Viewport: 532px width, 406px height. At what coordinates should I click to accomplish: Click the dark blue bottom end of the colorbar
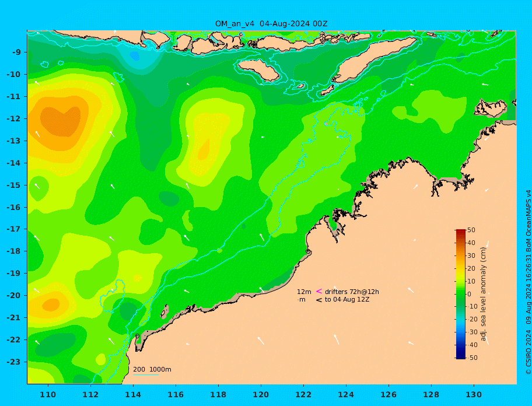coord(461,356)
